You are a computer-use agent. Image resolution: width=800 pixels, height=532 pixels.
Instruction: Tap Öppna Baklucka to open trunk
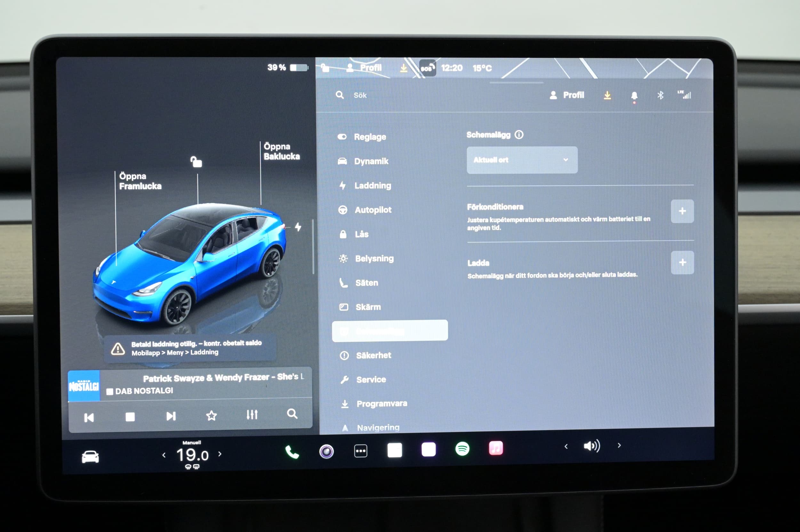tap(281, 151)
